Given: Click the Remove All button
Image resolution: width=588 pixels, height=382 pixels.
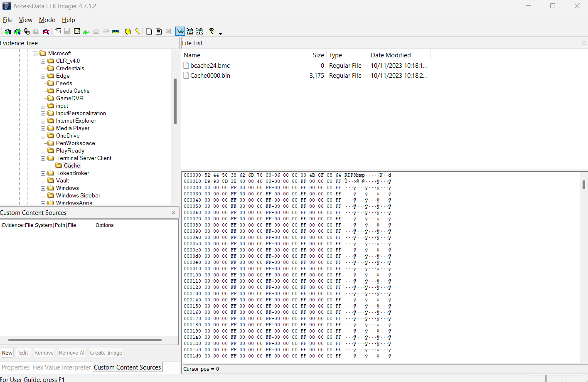Looking at the screenshot, I should [x=72, y=352].
